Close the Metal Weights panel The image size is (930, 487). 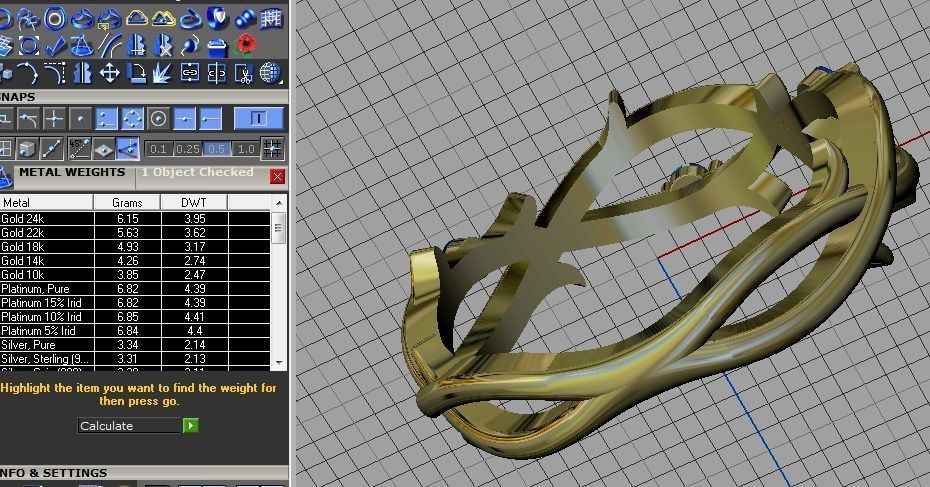277,176
